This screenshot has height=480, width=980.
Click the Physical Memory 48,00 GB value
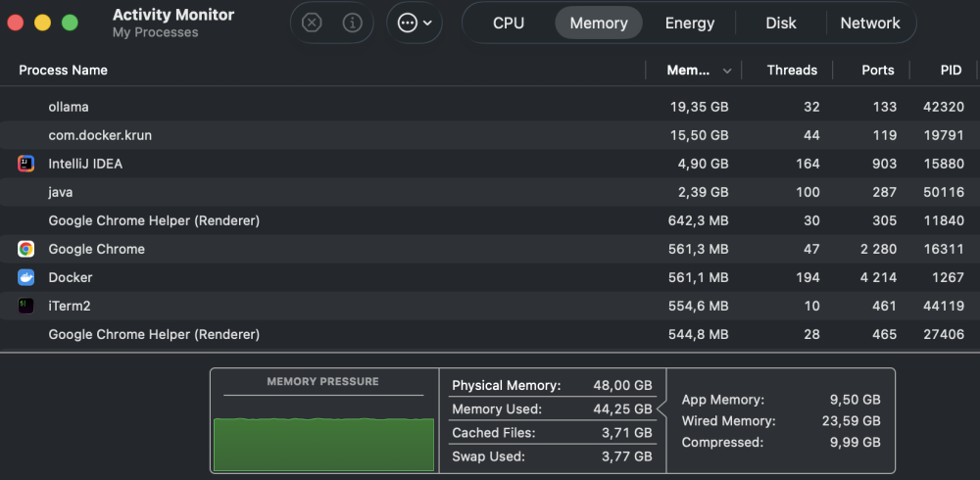point(622,386)
